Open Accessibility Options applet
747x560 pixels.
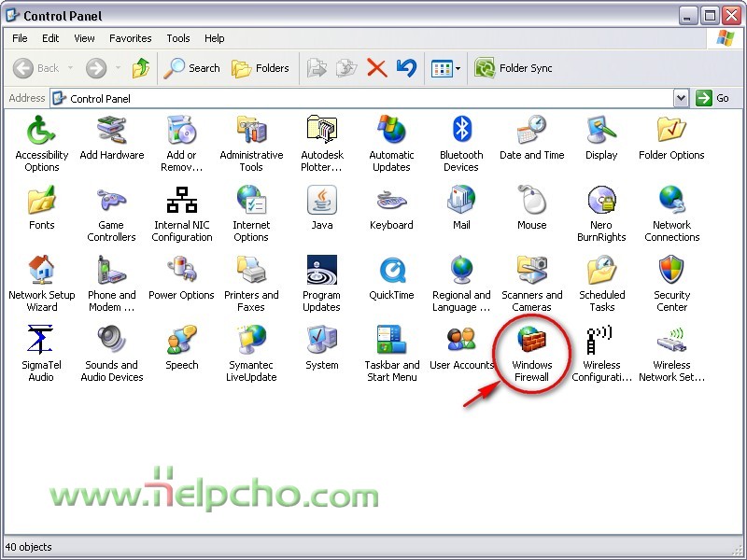[41, 144]
